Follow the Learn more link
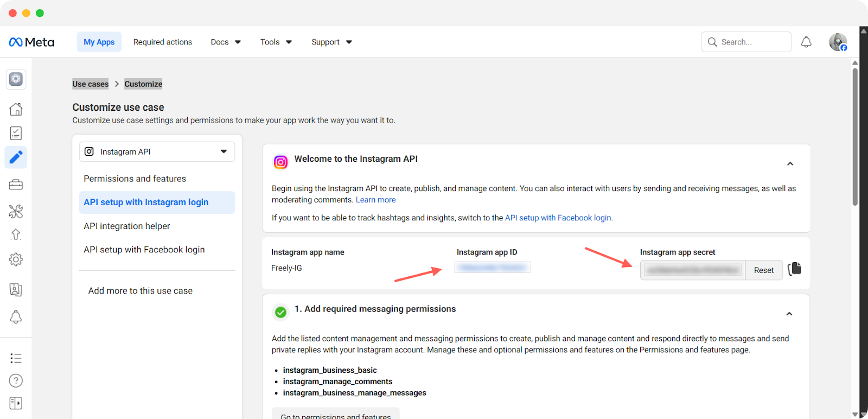Image resolution: width=868 pixels, height=419 pixels. pyautogui.click(x=375, y=200)
